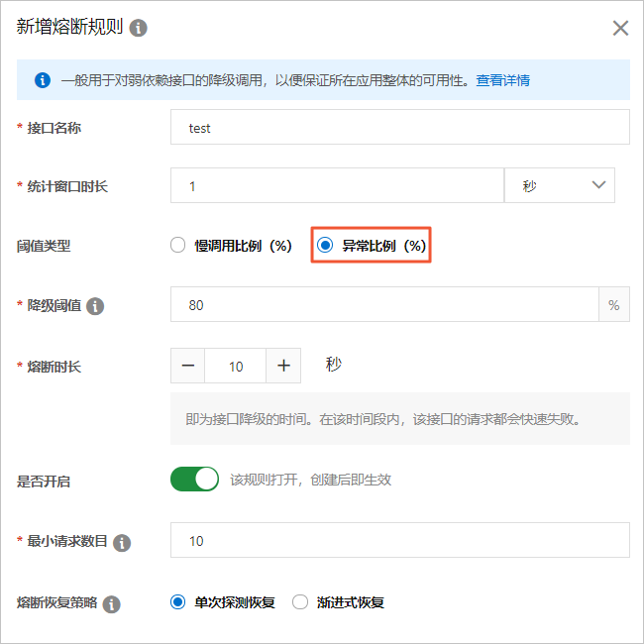Viewport: 644px width, 644px height.
Task: Select the 单次探测恢复 radio button
Action: 177,602
